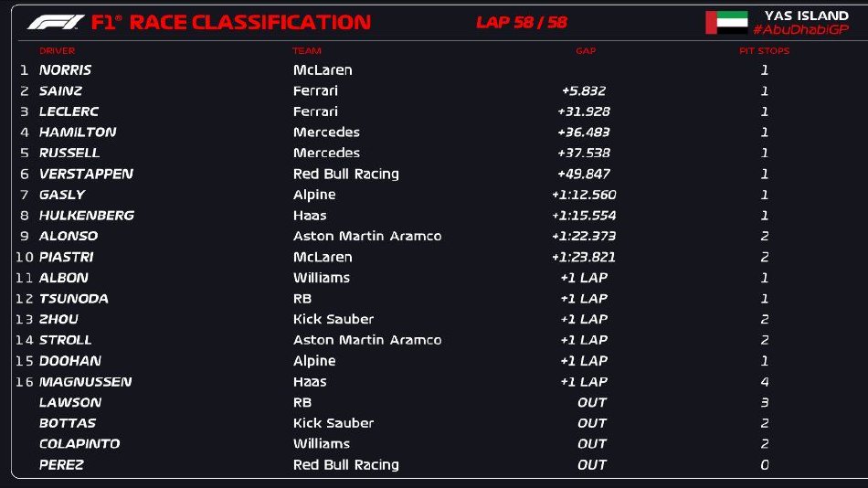Click the UAE flag icon
Image resolution: width=868 pixels, height=488 pixels.
(727, 23)
